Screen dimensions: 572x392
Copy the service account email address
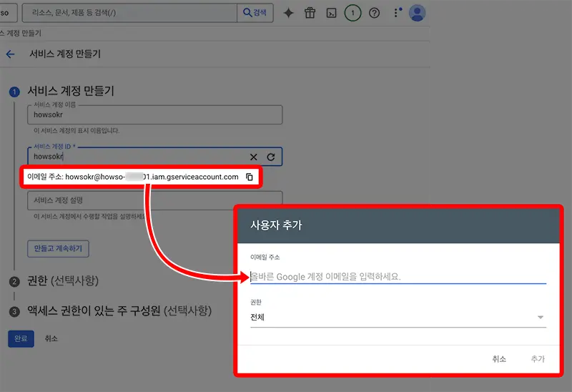coord(250,177)
